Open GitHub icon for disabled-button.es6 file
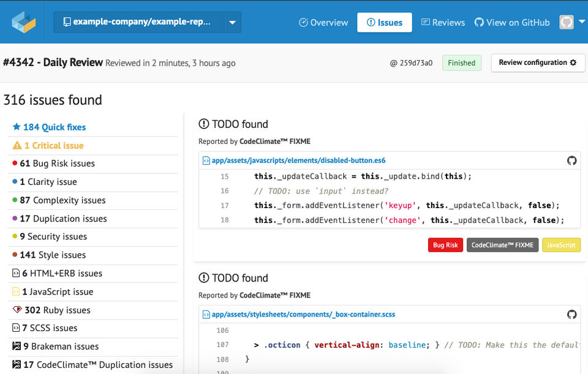 (571, 160)
